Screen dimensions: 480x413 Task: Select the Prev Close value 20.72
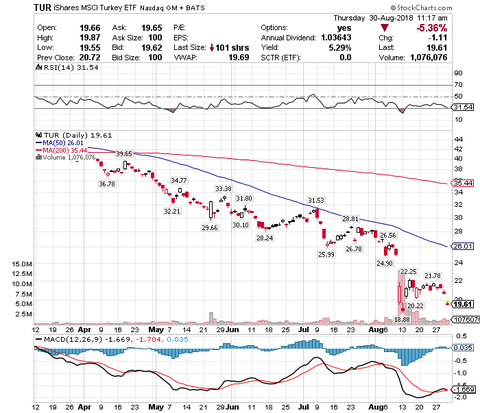pyautogui.click(x=90, y=57)
